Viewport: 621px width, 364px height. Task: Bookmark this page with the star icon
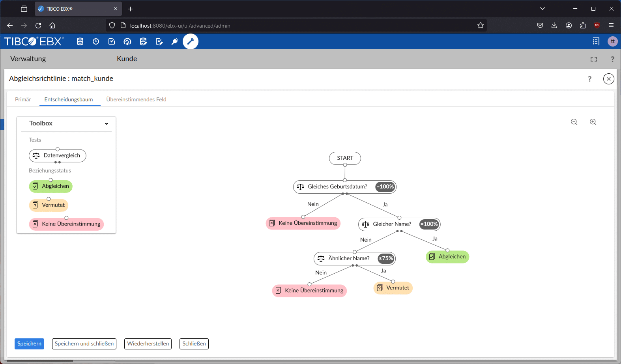pos(480,25)
